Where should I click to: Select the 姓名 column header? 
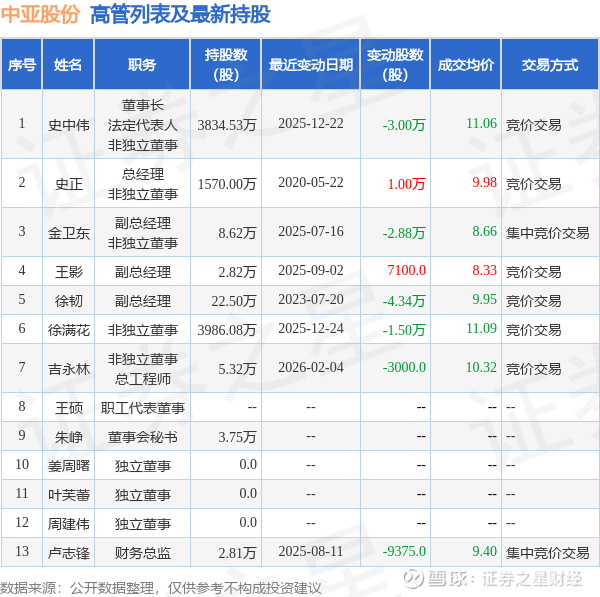point(68,64)
